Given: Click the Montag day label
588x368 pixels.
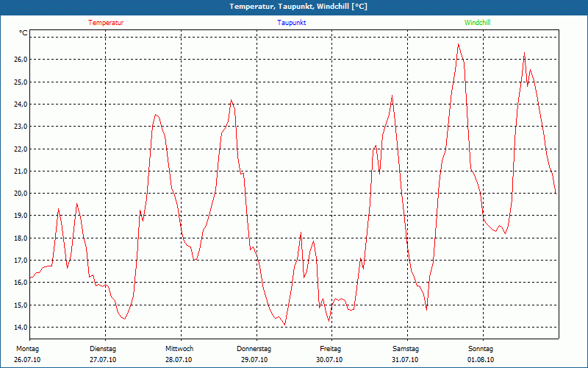Looking at the screenshot, I should click(x=27, y=349).
